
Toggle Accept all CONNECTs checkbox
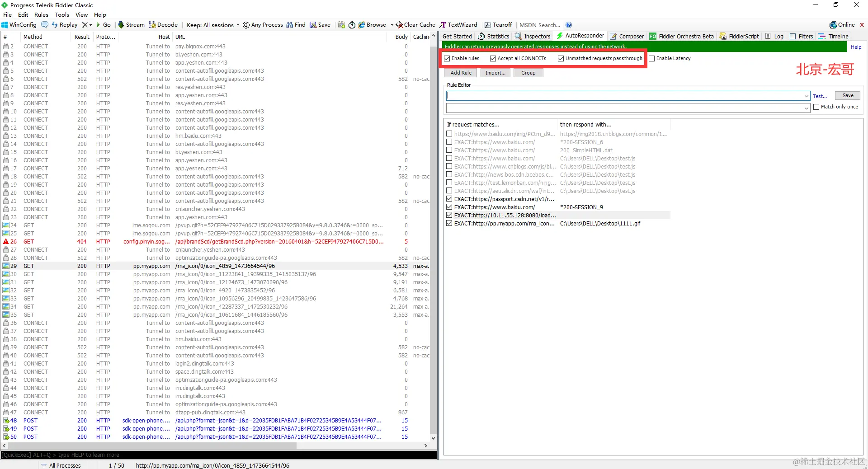pos(493,58)
